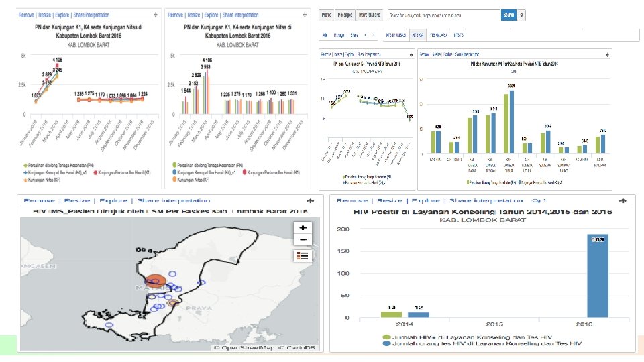
Task: Open the search settings icon beside Search
Action: [521, 15]
